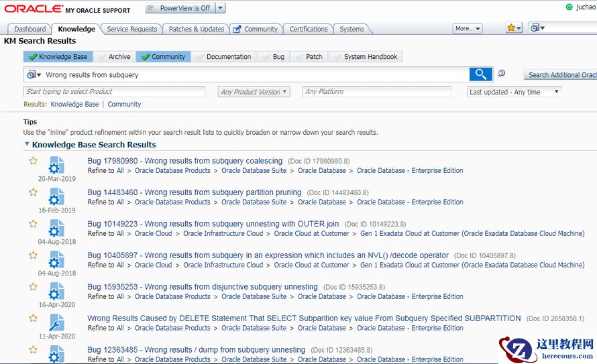597x364 pixels.
Task: Favorite Bug 10405897 with its star icon
Action: 33,255
